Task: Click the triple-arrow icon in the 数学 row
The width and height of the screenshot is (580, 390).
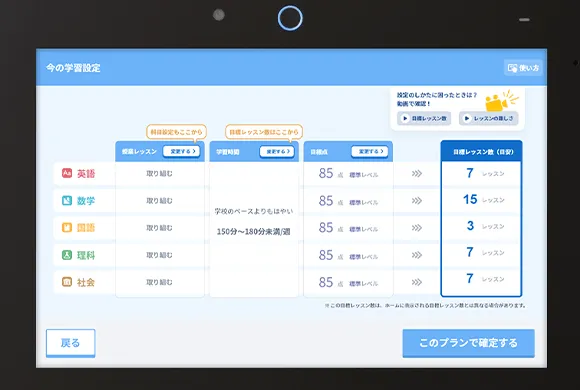Action: coord(417,201)
